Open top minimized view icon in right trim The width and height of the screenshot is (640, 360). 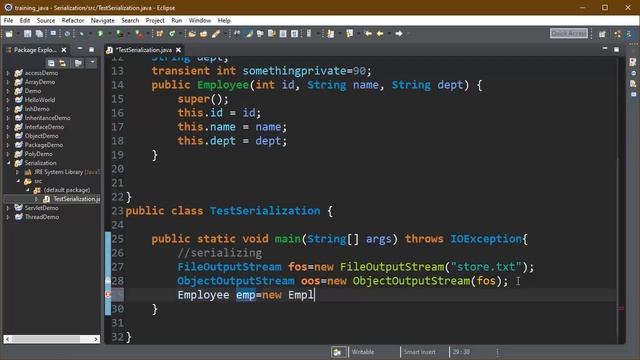(633, 62)
